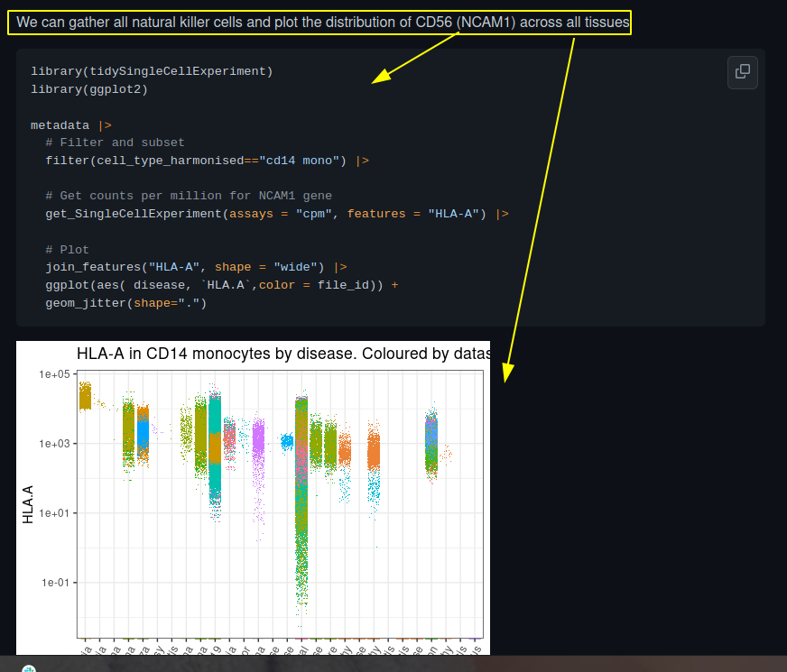
Task: Click the library(tidySingleCellExperiment) line
Action: coord(152,70)
